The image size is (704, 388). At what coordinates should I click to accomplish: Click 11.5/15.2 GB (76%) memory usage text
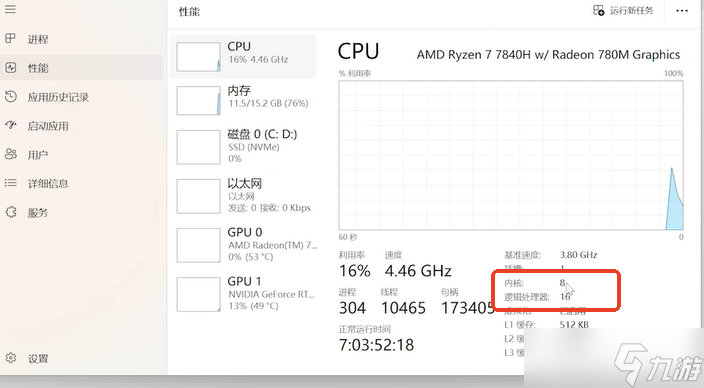[268, 104]
